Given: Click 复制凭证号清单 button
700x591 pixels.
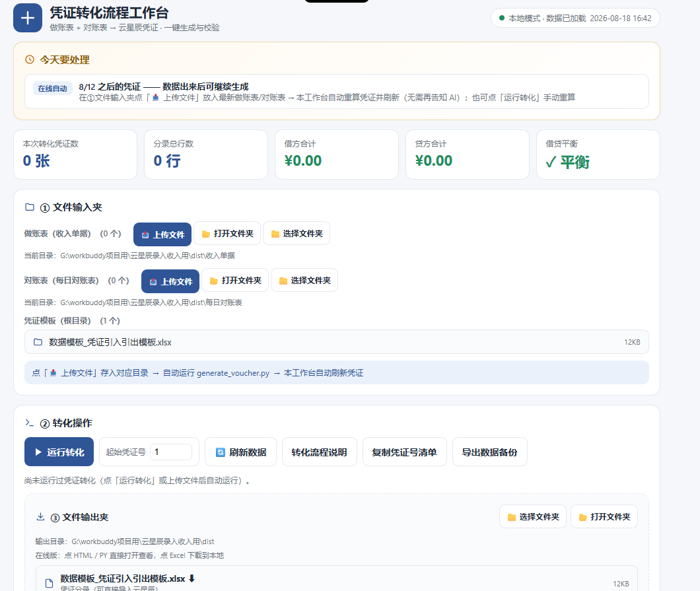Looking at the screenshot, I should 404,452.
